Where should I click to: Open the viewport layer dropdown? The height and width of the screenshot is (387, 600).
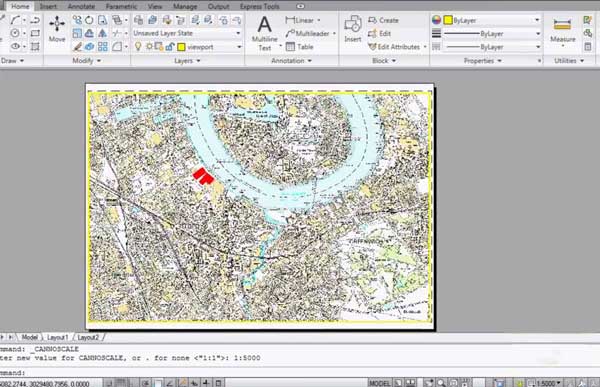click(210, 47)
